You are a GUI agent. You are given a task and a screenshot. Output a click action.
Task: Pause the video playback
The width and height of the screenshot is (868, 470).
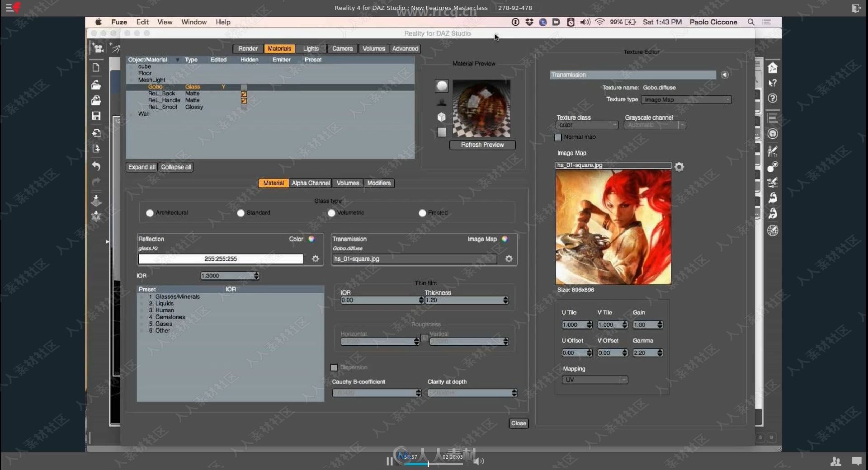click(390, 461)
